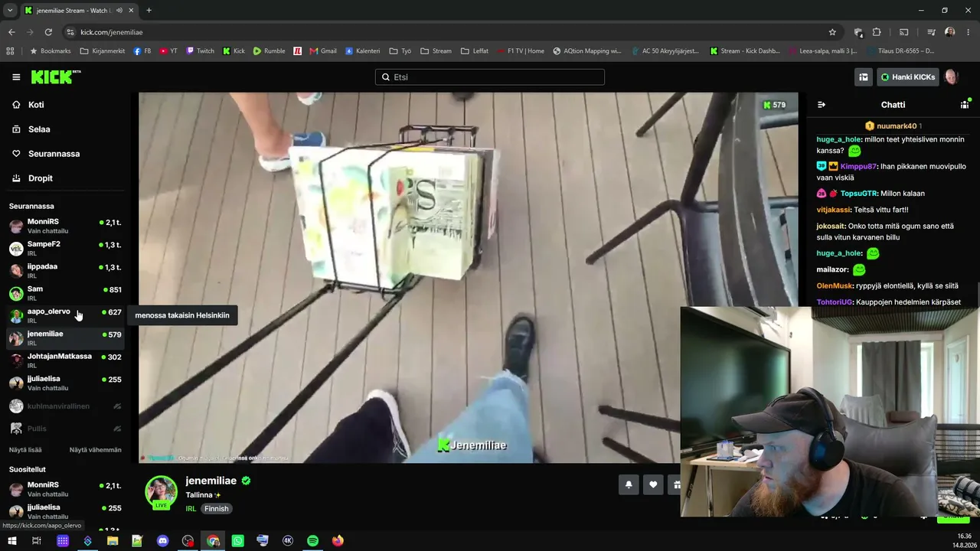Image resolution: width=980 pixels, height=551 pixels.
Task: Go to the Selaa browse section
Action: (x=39, y=129)
